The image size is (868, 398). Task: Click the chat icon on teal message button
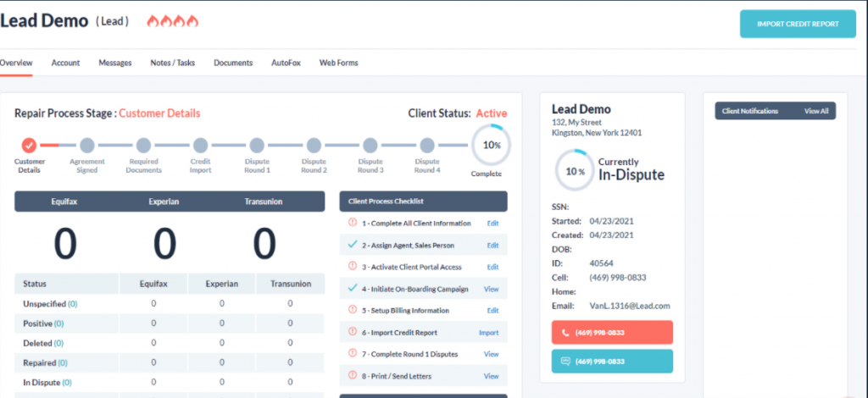[565, 362]
